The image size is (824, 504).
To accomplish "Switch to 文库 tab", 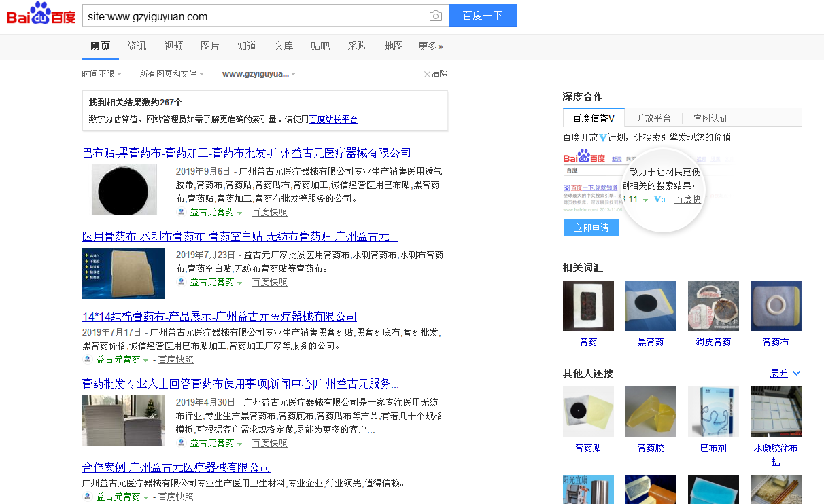I will coord(284,46).
